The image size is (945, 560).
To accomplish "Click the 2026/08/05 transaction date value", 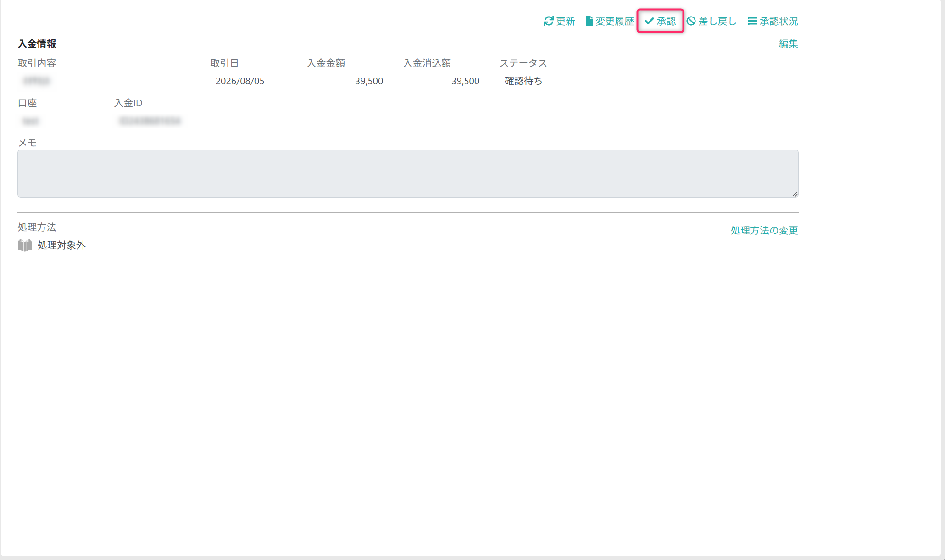I will [x=240, y=81].
